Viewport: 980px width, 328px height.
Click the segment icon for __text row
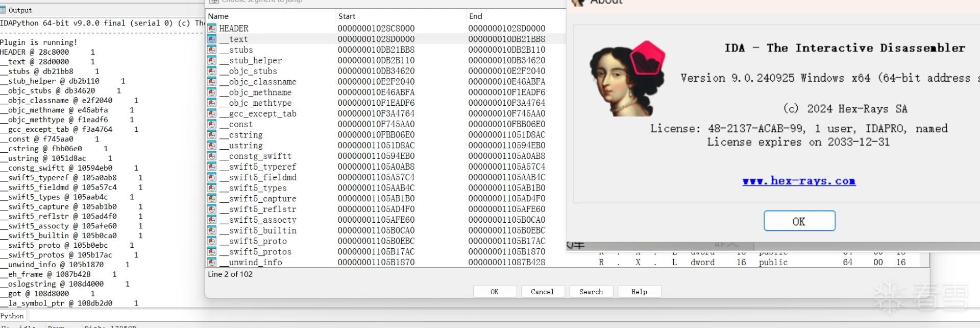[x=211, y=39]
